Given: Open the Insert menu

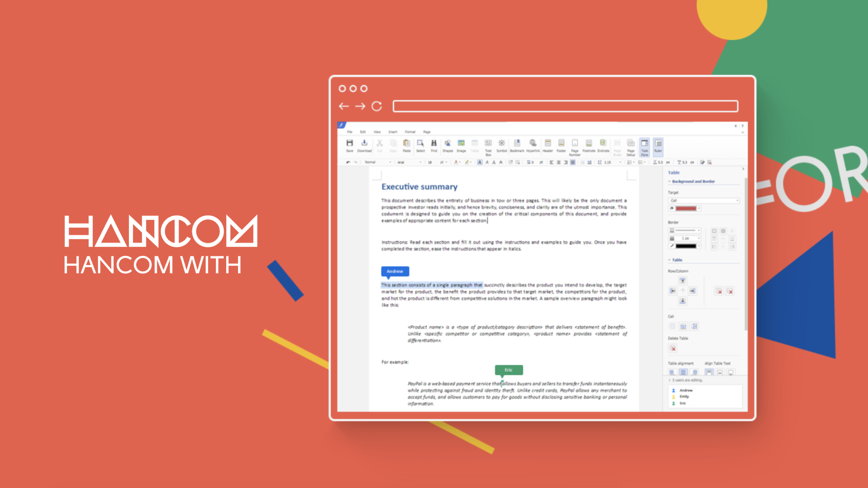Looking at the screenshot, I should pyautogui.click(x=393, y=132).
